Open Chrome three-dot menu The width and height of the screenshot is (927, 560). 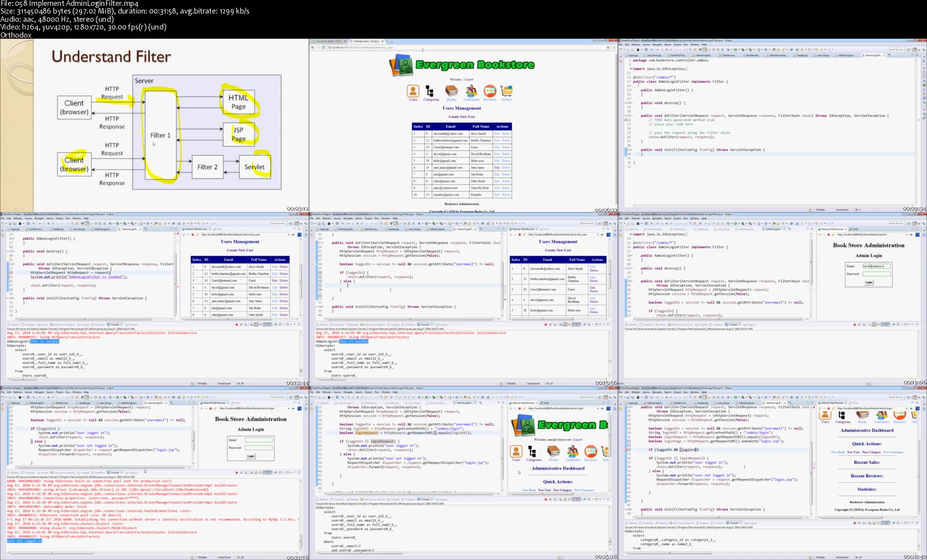tap(614, 47)
